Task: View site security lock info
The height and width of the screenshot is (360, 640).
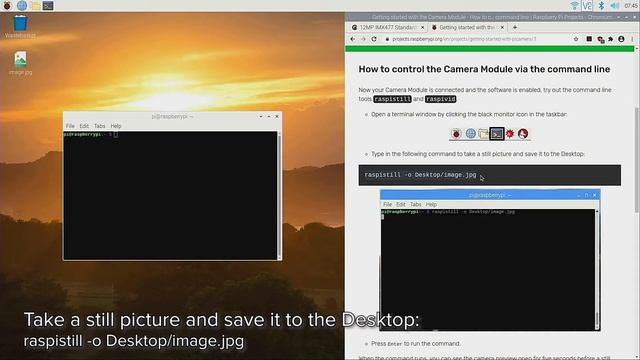Action: click(x=387, y=39)
